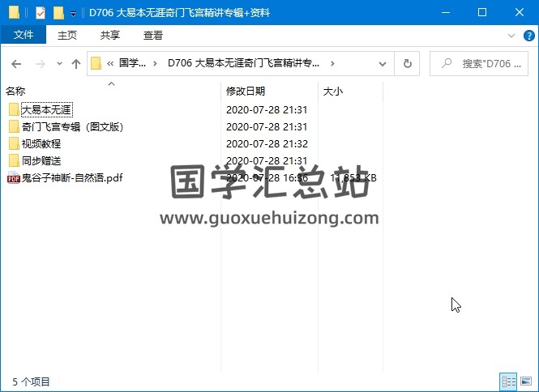Screen dimensions: 539x392
Task: Click the folder icon of 视频教程
Action: [x=14, y=143]
